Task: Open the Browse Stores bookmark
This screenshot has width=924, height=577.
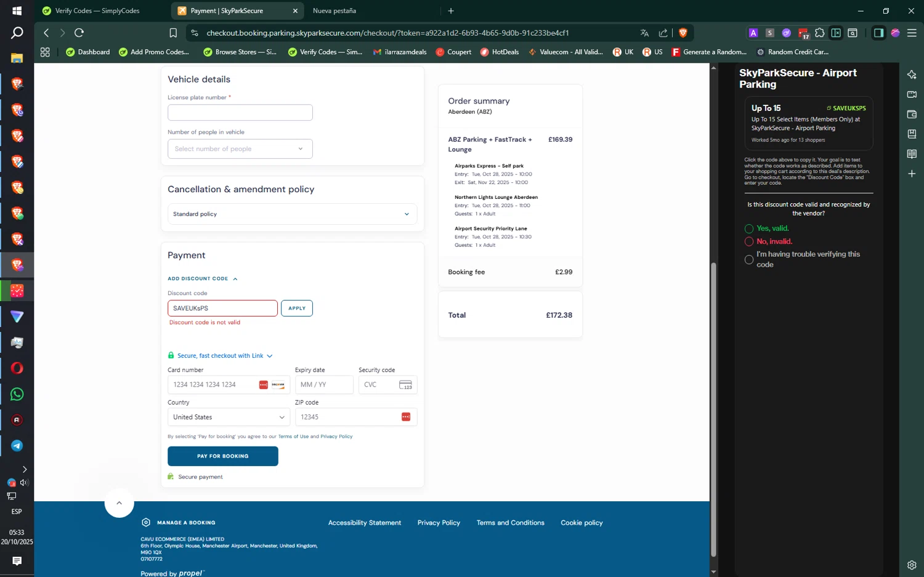Action: coord(240,52)
